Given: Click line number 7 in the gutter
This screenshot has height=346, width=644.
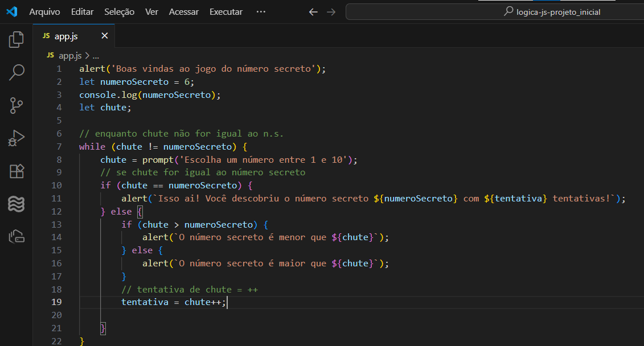Looking at the screenshot, I should point(59,146).
